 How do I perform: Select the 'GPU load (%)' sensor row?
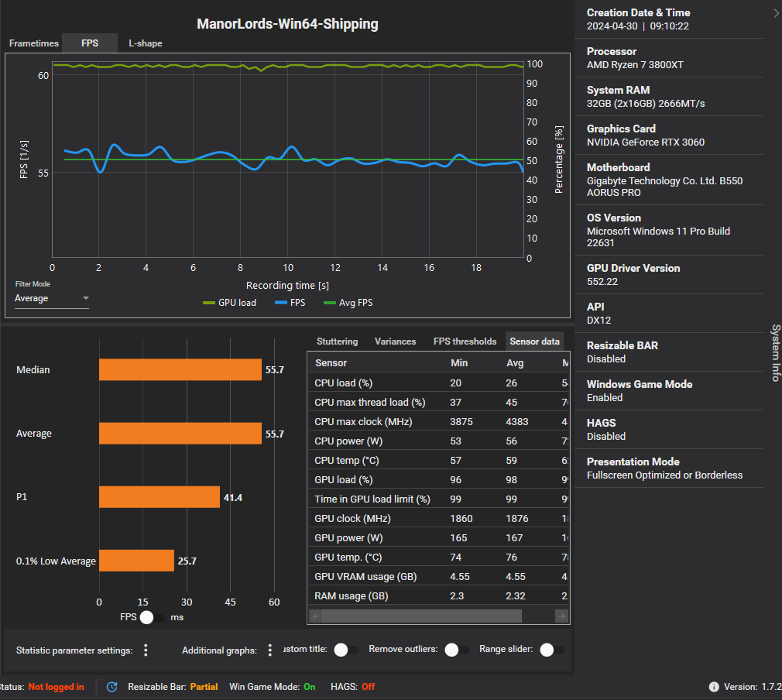coord(438,480)
